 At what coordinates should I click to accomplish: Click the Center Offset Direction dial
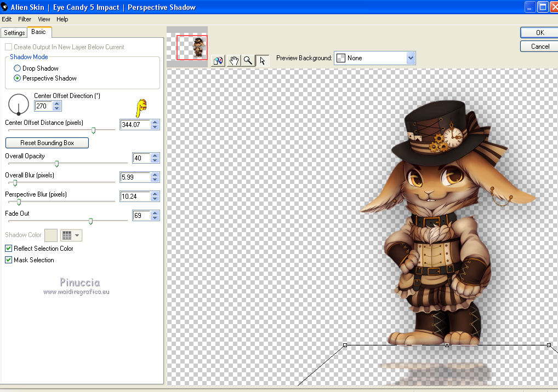[x=19, y=104]
